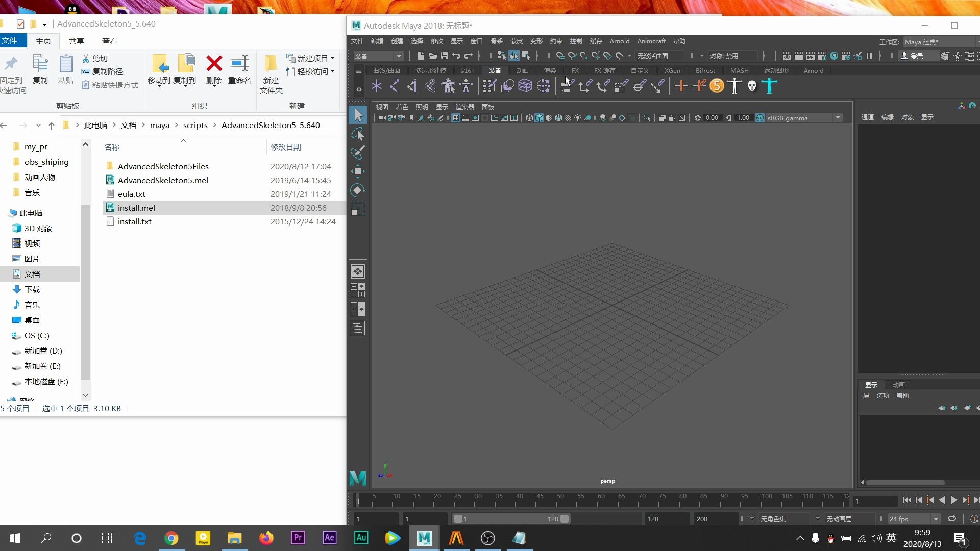Click the Save scene icon
The width and height of the screenshot is (980, 551).
pos(444,56)
